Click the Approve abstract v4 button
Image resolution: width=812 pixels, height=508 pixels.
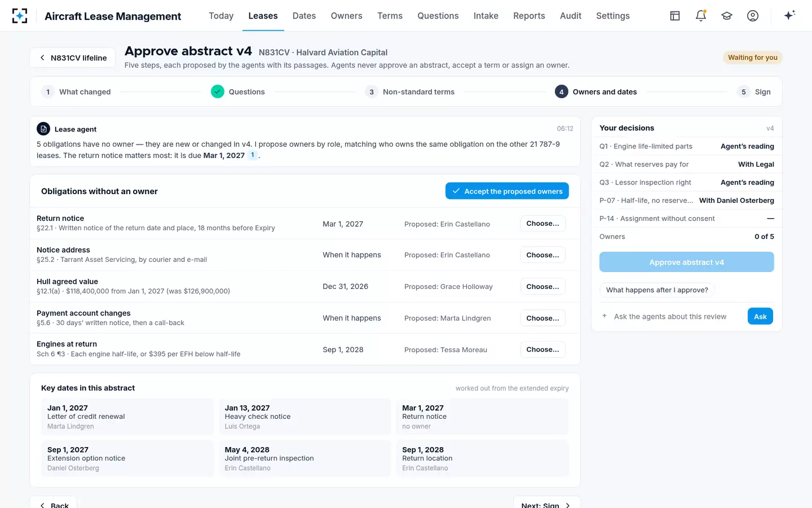tap(686, 262)
